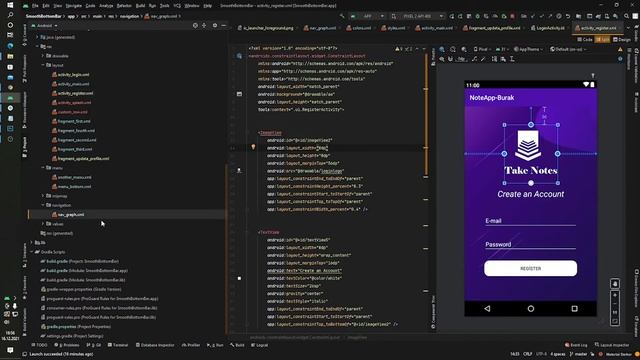
Task: Open the Refactor menu
Action: [124, 6]
